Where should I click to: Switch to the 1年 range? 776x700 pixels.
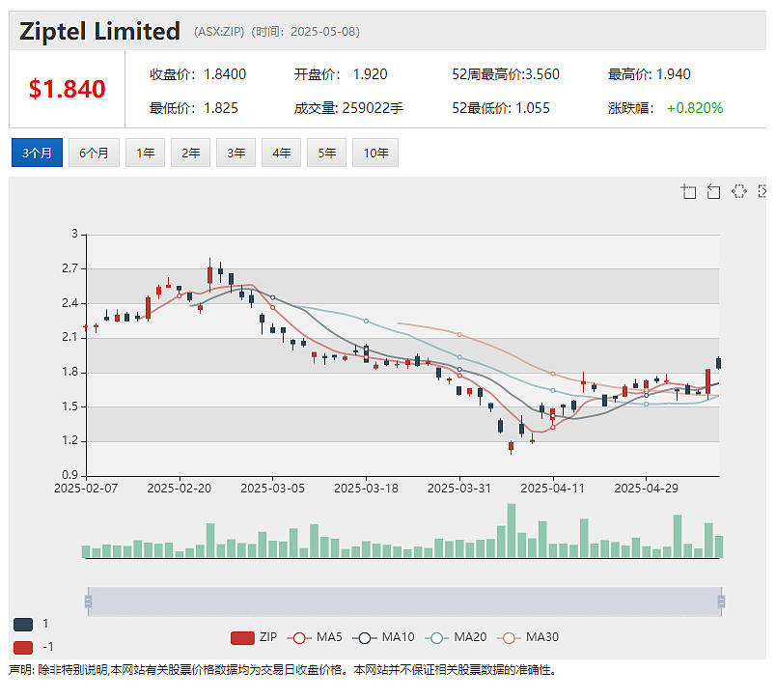pos(145,153)
